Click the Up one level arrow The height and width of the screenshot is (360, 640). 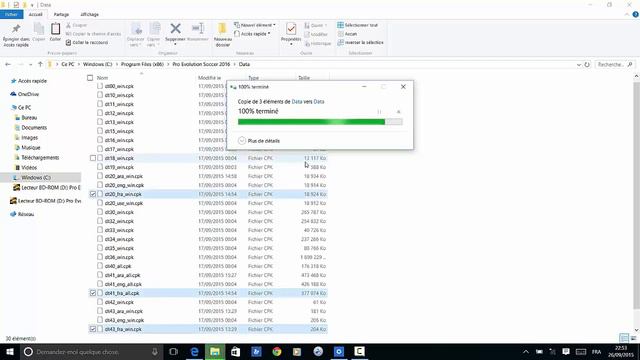click(x=40, y=64)
